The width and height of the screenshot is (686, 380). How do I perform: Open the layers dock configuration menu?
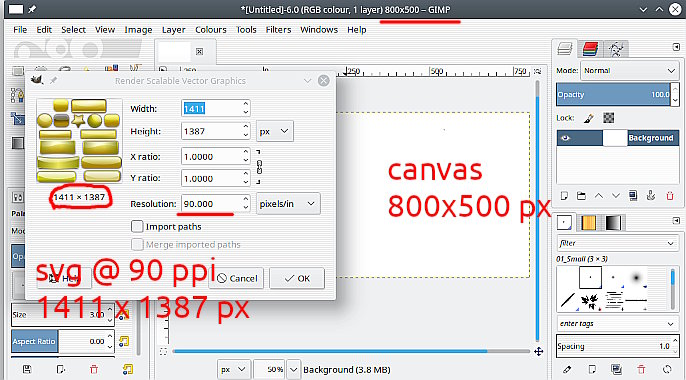click(x=676, y=47)
